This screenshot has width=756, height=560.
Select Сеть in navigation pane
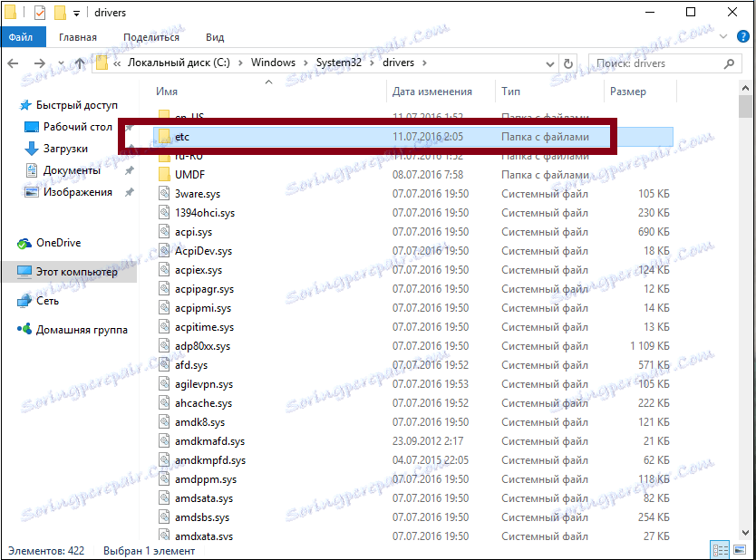[47, 301]
